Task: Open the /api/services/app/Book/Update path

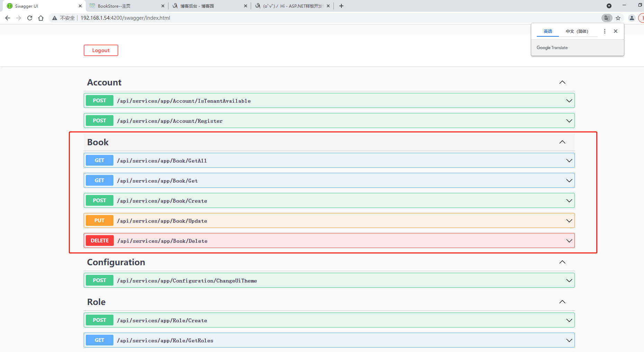Action: point(162,221)
